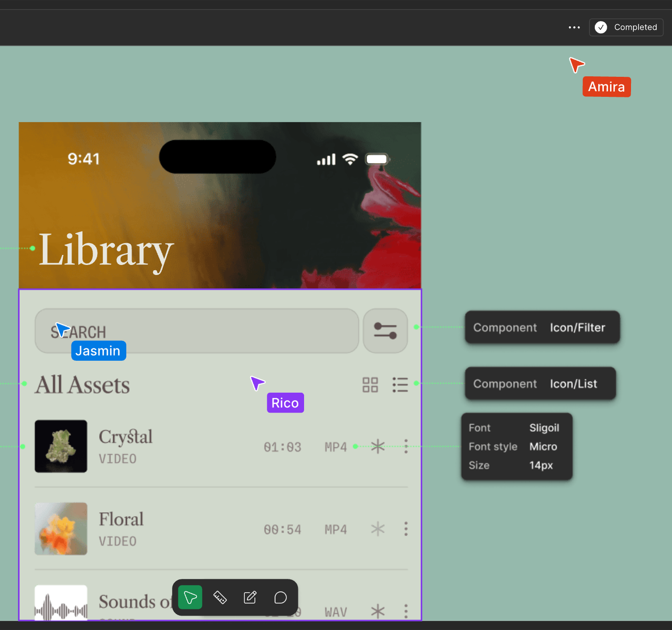Click the Jasmin collaborator label

pyautogui.click(x=98, y=351)
